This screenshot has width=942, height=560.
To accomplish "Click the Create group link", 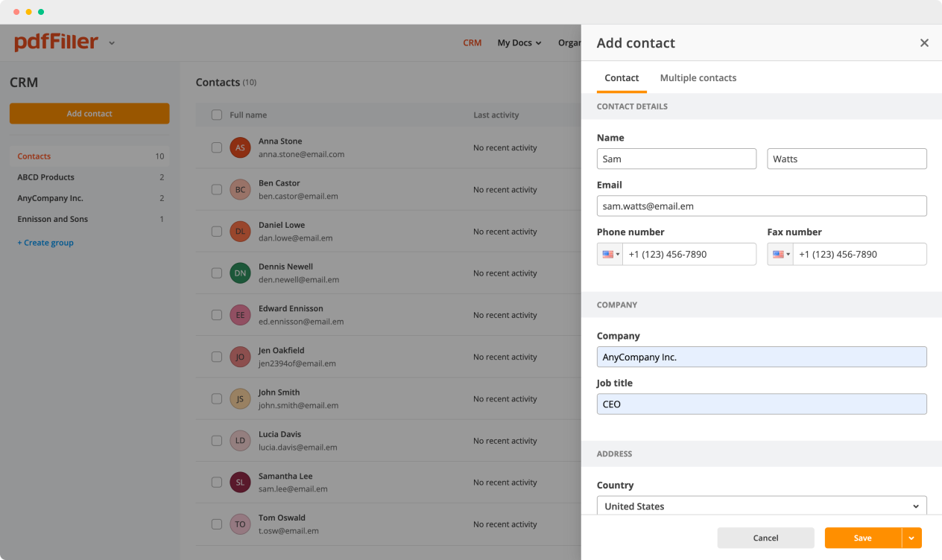I will pyautogui.click(x=45, y=242).
